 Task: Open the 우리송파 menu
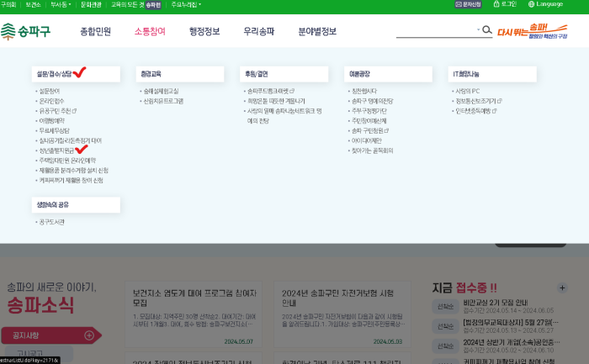(259, 31)
